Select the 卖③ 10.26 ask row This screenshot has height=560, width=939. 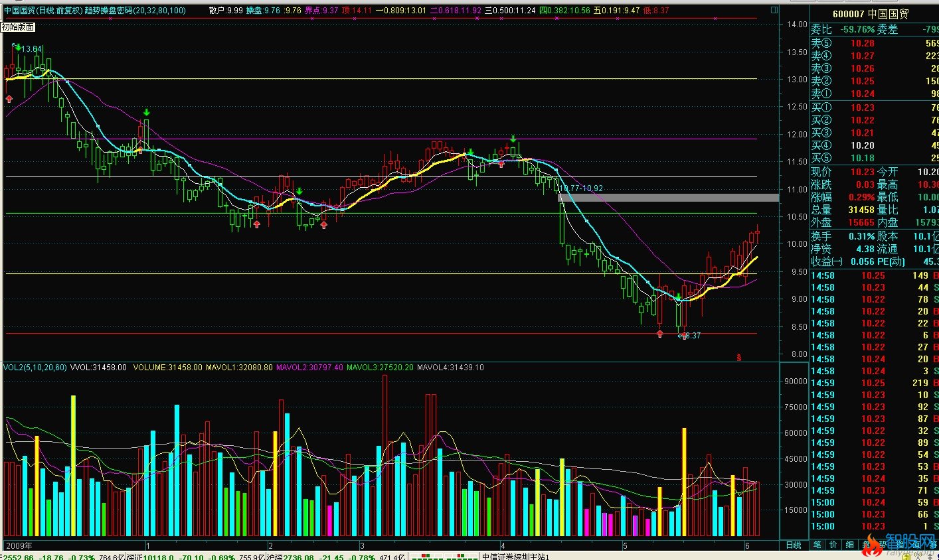pyautogui.click(x=875, y=68)
